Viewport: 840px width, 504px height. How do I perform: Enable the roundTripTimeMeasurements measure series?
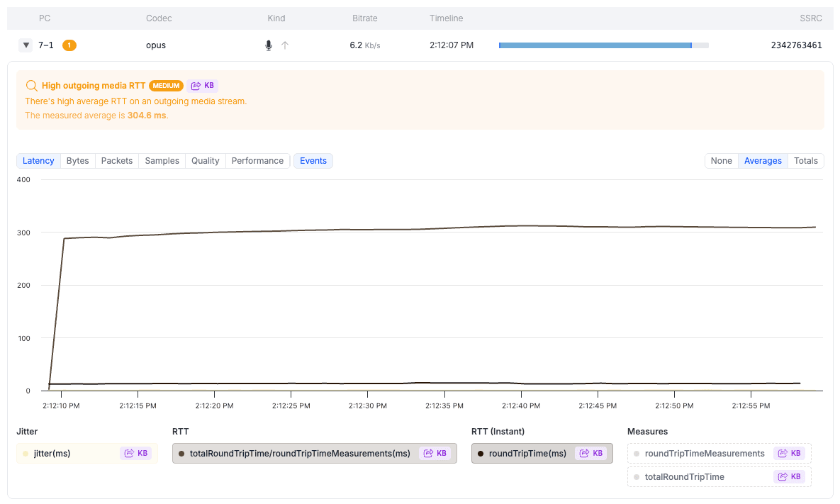click(x=704, y=454)
